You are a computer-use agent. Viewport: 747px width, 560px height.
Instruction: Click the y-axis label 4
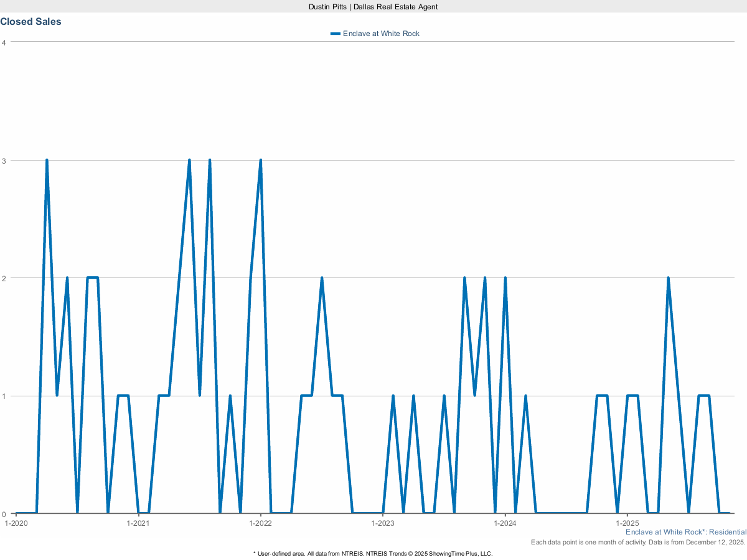(x=4, y=42)
